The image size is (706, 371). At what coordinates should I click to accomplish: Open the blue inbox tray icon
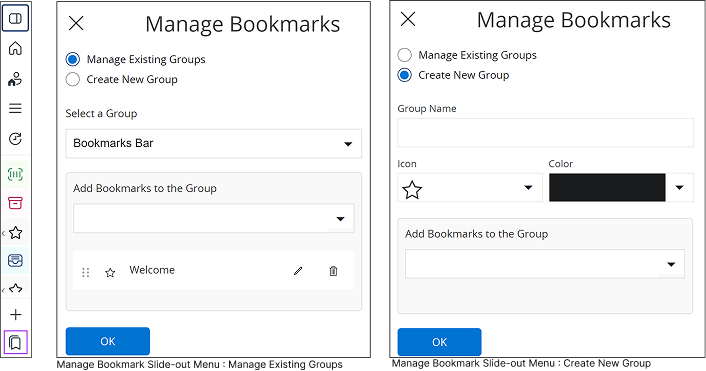pos(15,261)
